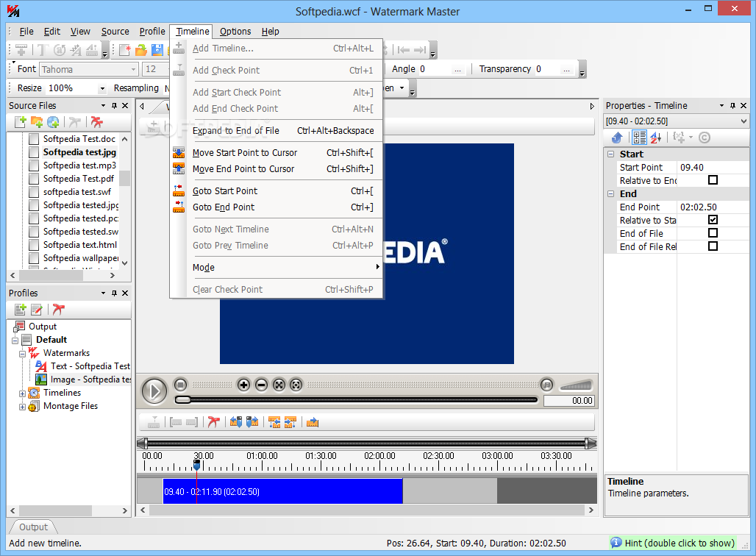Screen dimensions: 756x556
Task: Toggle Relative to End checkbox under Start
Action: tap(713, 180)
